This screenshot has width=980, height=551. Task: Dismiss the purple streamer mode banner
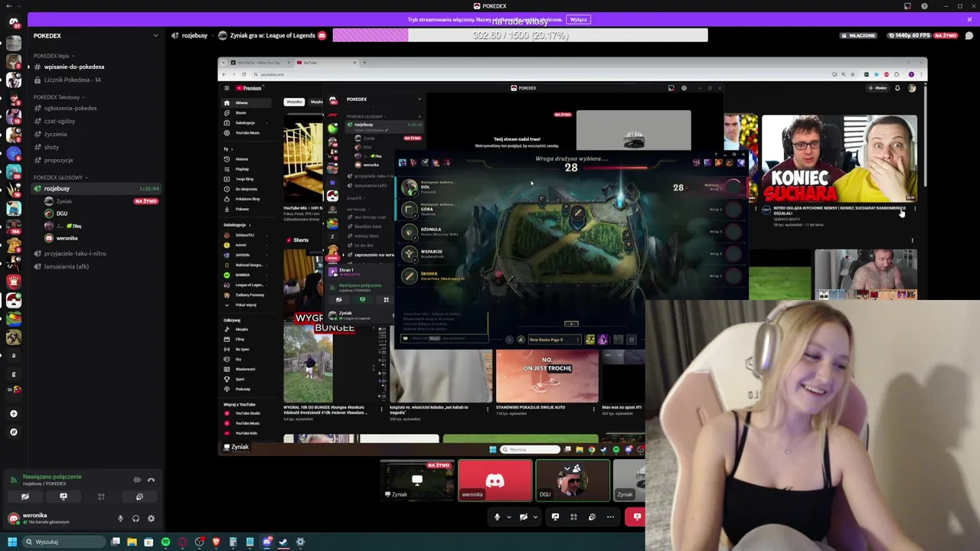(969, 20)
